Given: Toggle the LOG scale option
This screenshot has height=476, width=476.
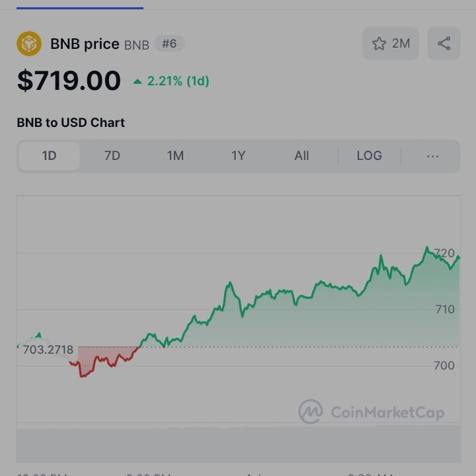Looking at the screenshot, I should [369, 156].
